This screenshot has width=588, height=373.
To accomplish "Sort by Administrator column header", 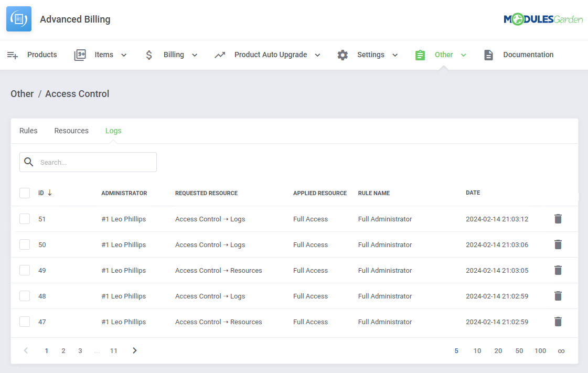I will click(124, 193).
